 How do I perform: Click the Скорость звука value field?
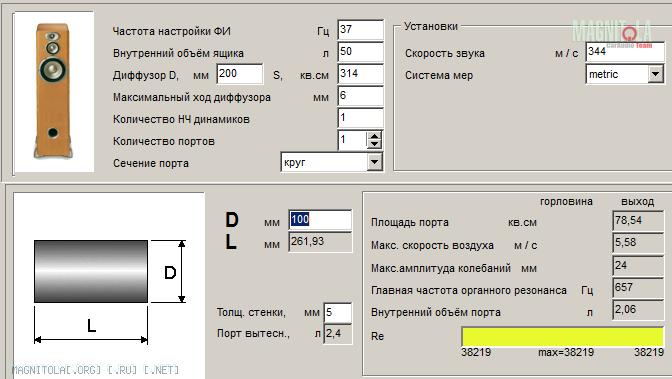coord(625,52)
